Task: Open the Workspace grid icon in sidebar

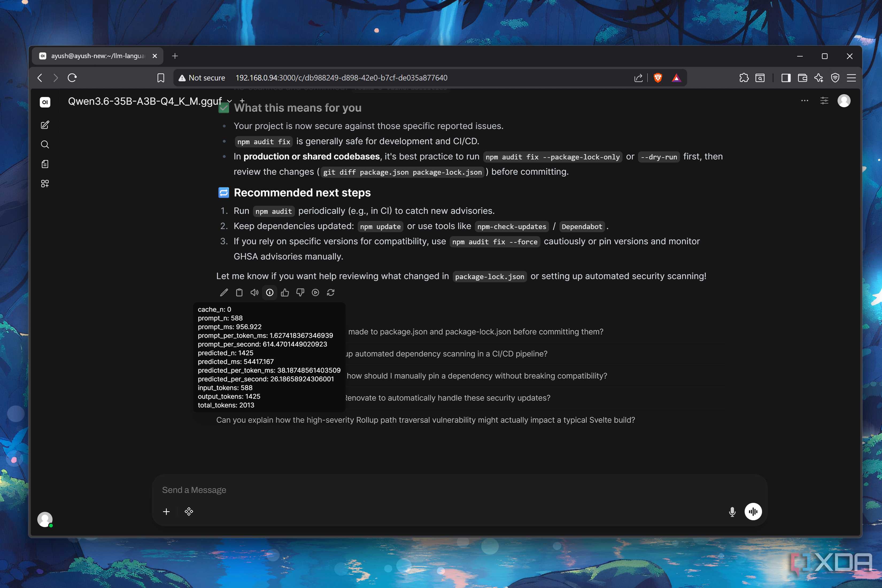Action: (x=45, y=183)
